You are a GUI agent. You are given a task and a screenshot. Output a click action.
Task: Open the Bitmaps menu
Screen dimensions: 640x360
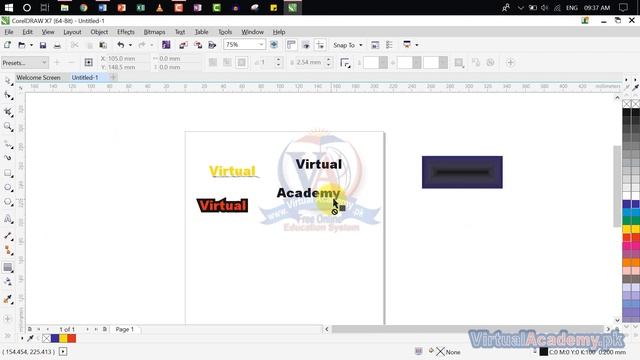(154, 32)
